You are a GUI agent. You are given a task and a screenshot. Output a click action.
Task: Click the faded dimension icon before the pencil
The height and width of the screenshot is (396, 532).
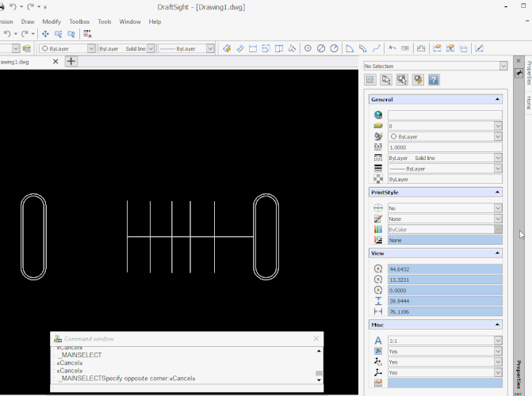(464, 48)
